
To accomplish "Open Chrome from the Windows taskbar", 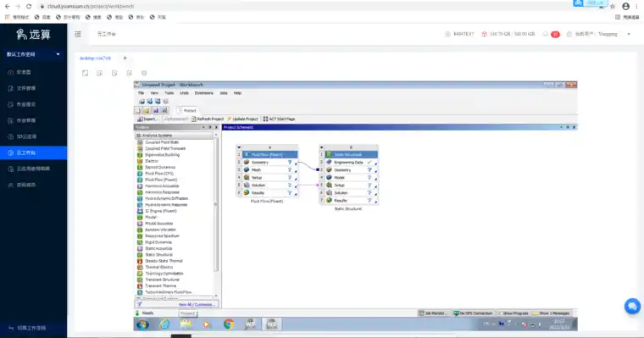I will [x=229, y=324].
